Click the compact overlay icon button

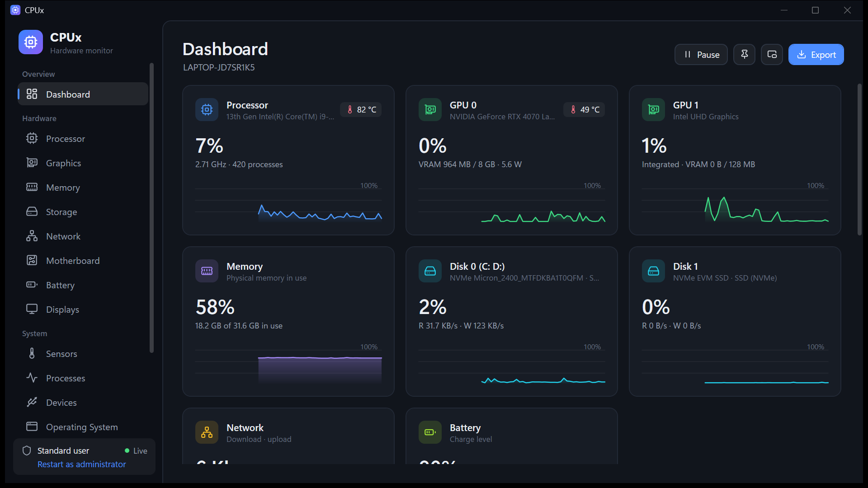pyautogui.click(x=772, y=55)
